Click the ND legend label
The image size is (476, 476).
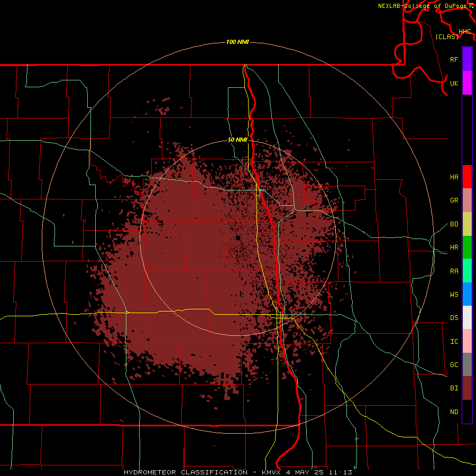pyautogui.click(x=454, y=411)
